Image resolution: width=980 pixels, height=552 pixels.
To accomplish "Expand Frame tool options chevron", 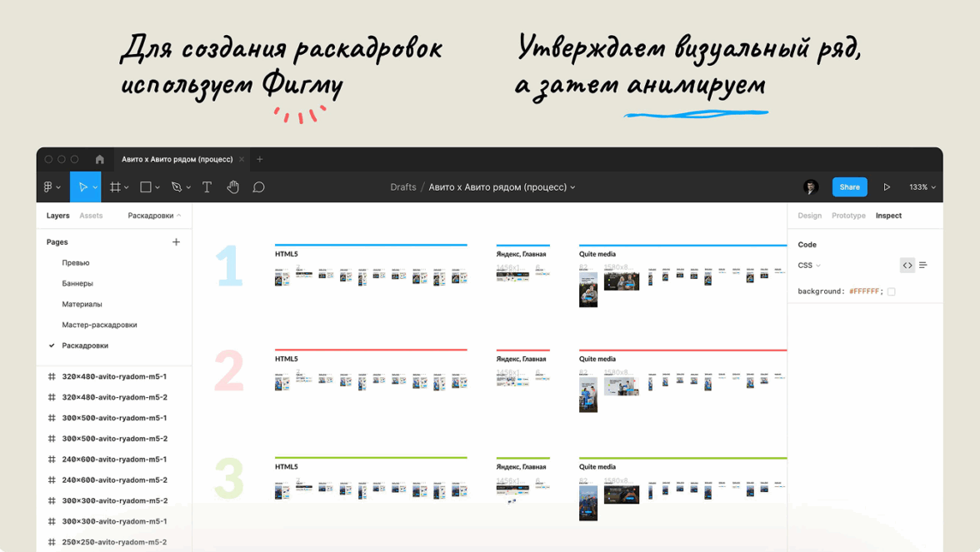I will 127,187.
